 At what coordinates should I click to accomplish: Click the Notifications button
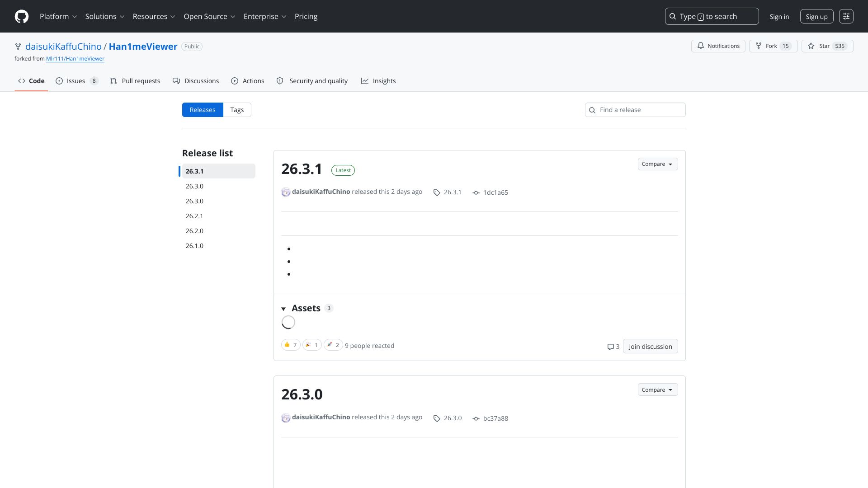pos(718,46)
